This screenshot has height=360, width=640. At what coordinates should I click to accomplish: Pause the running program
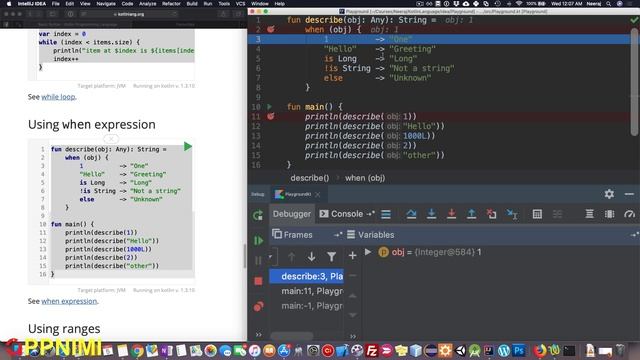(x=258, y=260)
